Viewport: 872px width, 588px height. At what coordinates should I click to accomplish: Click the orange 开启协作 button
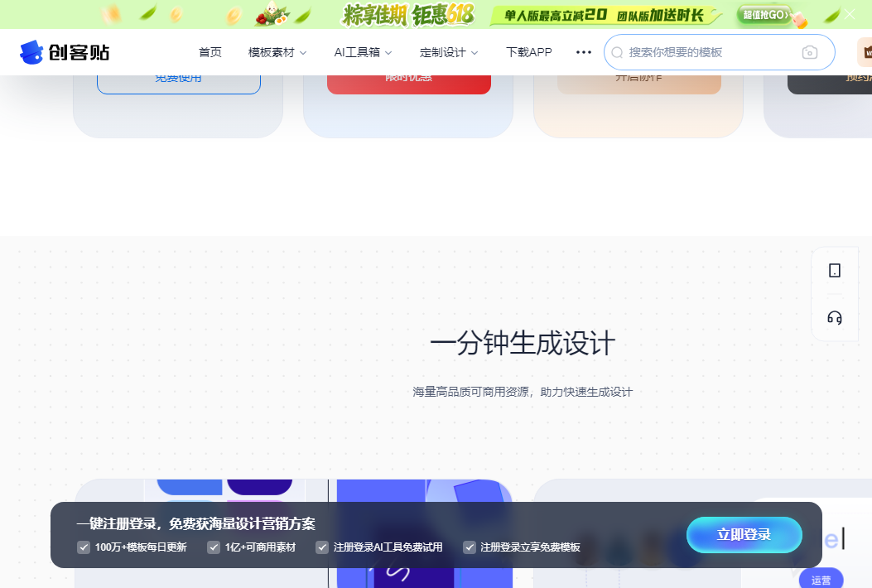pyautogui.click(x=639, y=84)
